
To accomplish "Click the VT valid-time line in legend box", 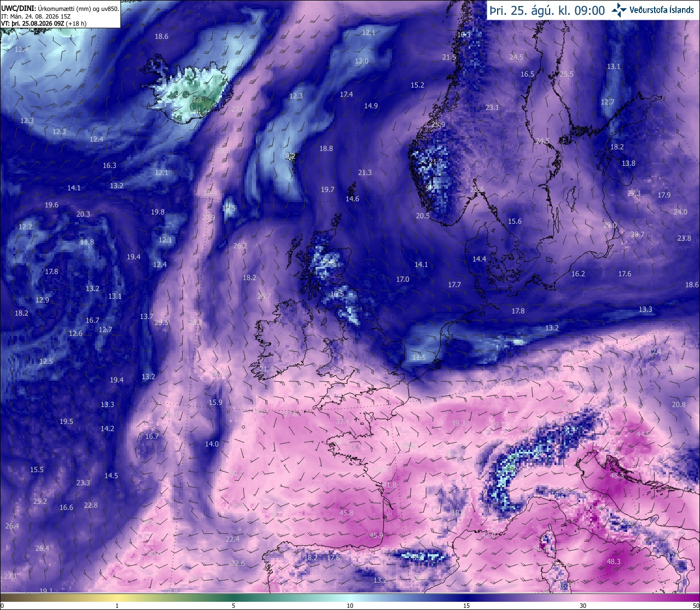I will point(44,24).
